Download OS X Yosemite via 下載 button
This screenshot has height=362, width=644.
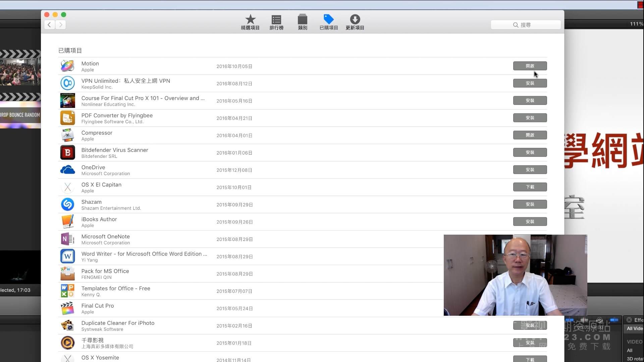[x=530, y=359]
